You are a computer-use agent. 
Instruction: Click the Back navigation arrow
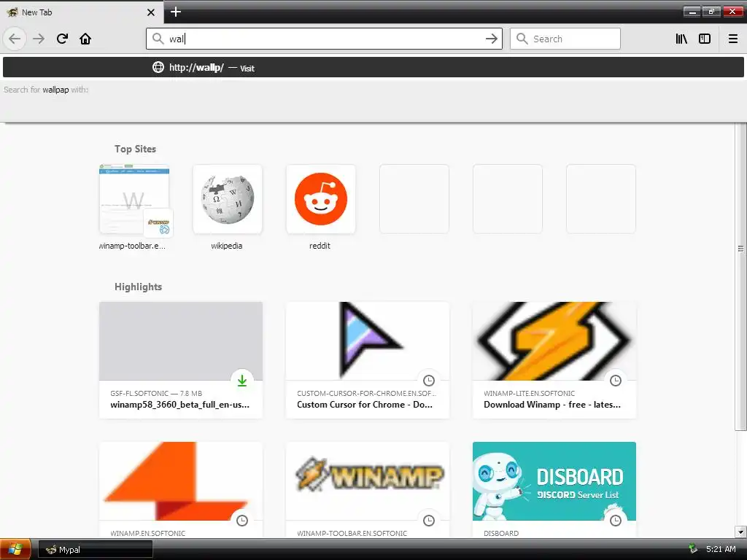pyautogui.click(x=15, y=39)
